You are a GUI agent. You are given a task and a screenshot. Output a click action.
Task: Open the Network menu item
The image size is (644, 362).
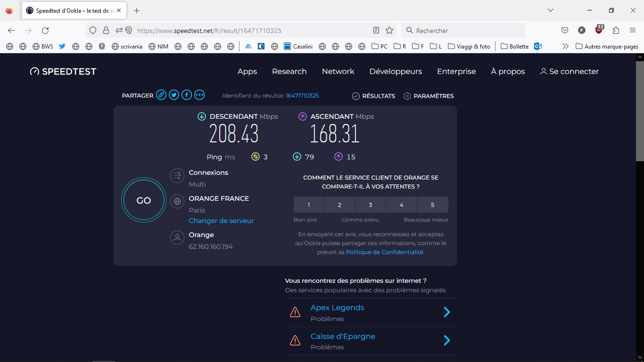(338, 72)
